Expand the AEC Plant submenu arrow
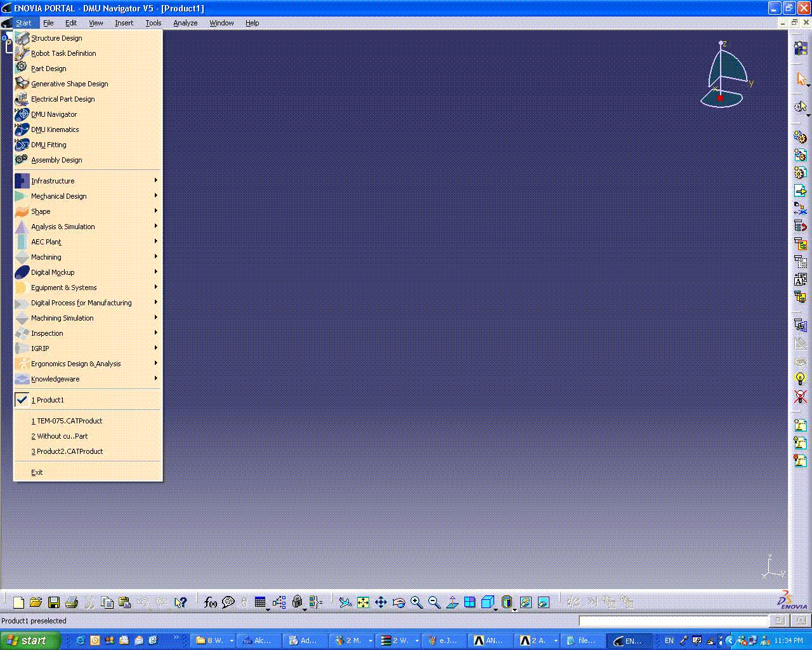Image resolution: width=812 pixels, height=650 pixels. click(x=155, y=241)
